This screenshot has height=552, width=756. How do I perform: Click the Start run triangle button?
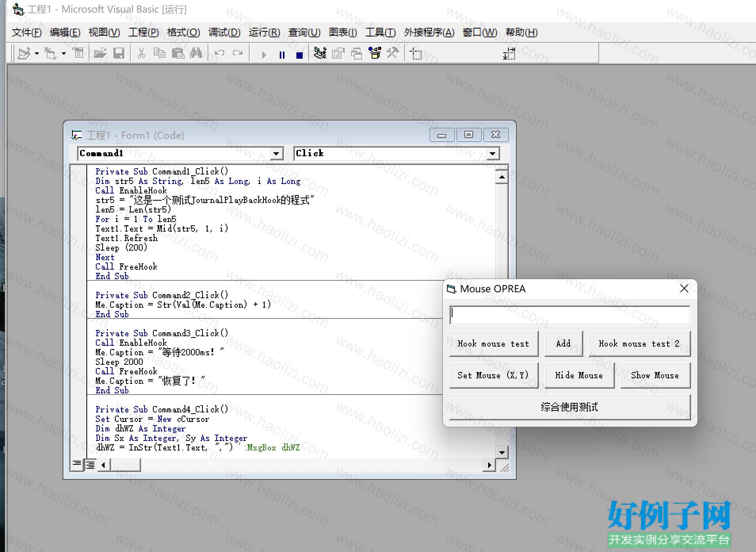264,55
